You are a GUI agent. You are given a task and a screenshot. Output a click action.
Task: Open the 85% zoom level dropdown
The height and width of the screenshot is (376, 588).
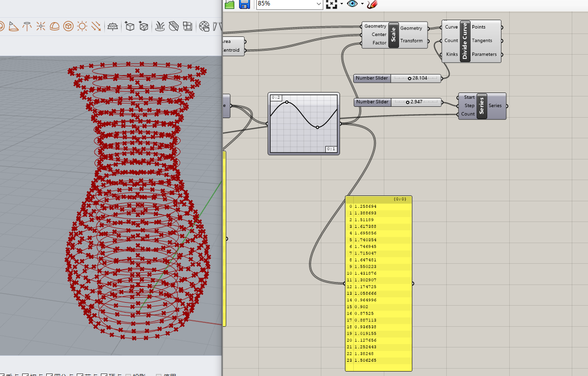pos(318,4)
